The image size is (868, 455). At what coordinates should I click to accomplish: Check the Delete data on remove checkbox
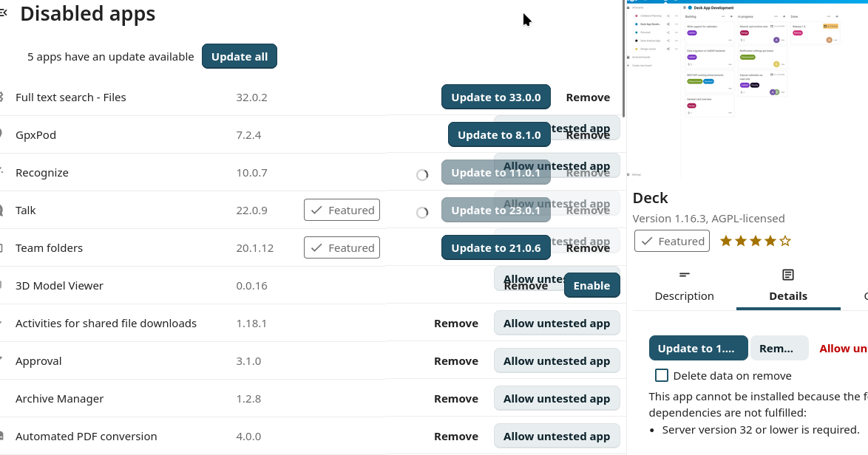(x=661, y=375)
